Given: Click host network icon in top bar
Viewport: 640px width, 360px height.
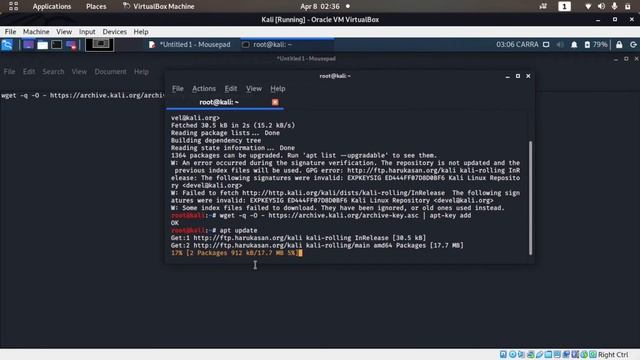Looking at the screenshot, I should (x=588, y=6).
